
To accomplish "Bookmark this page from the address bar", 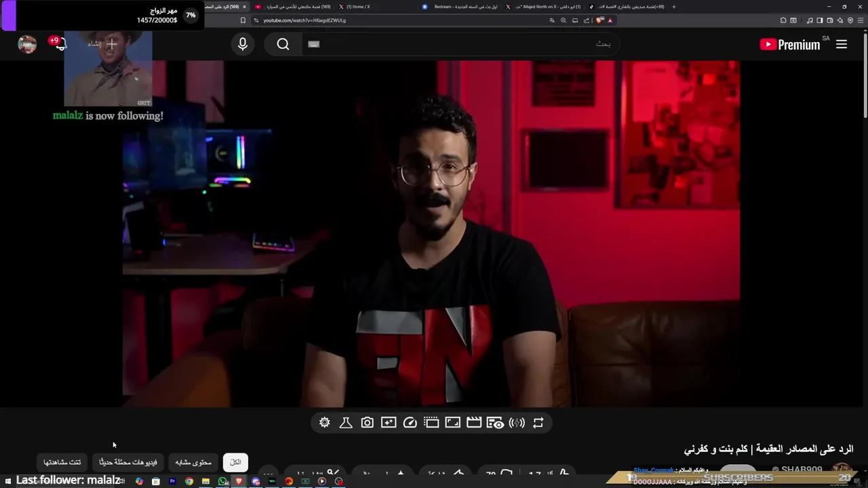I will pyautogui.click(x=243, y=20).
